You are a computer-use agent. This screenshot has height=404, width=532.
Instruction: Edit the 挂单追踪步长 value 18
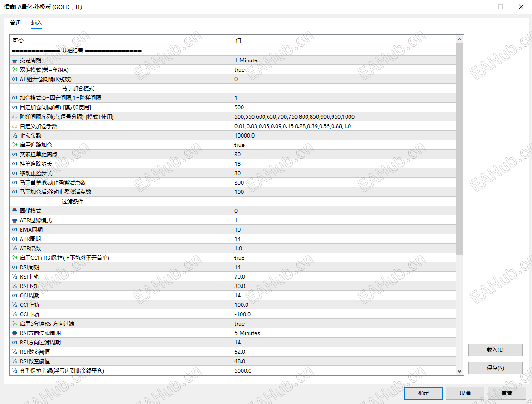coord(344,163)
